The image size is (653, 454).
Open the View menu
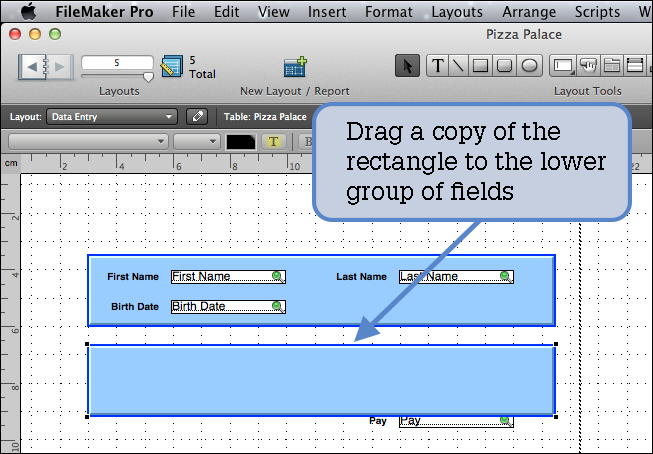click(x=274, y=12)
